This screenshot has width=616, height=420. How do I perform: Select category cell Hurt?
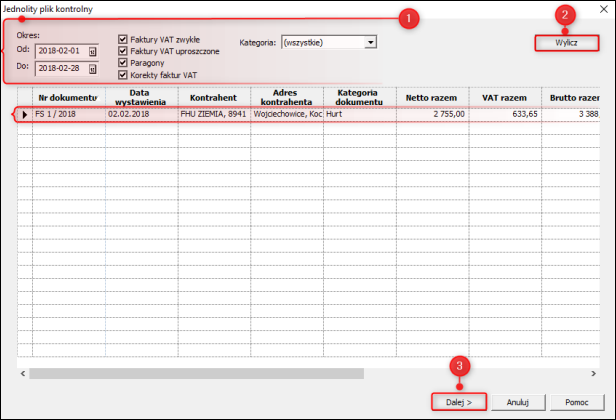tap(360, 114)
